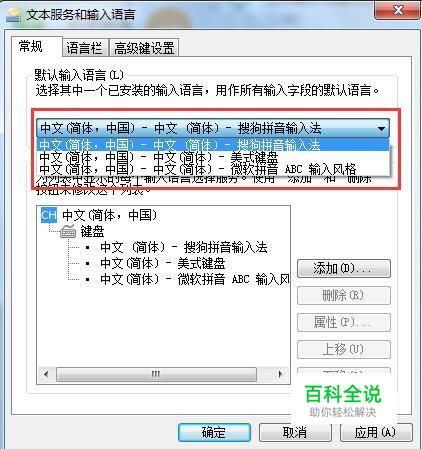The image size is (422, 449).
Task: Click the horizontal scrollbar left arrow
Action: pyautogui.click(x=46, y=374)
